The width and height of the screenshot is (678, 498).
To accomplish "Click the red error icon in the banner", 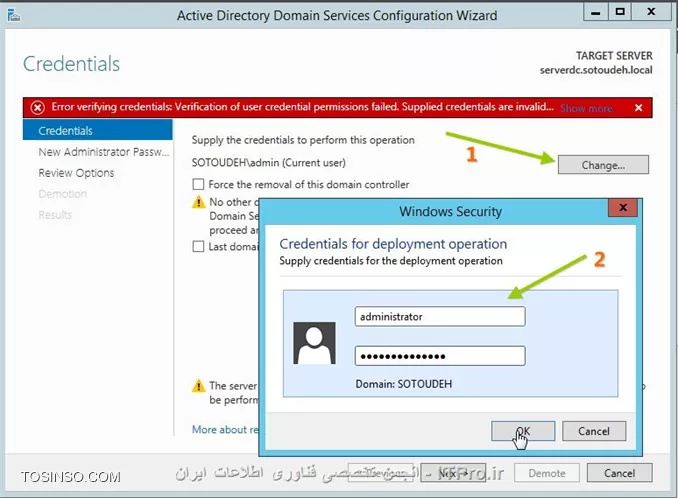I will [x=38, y=108].
